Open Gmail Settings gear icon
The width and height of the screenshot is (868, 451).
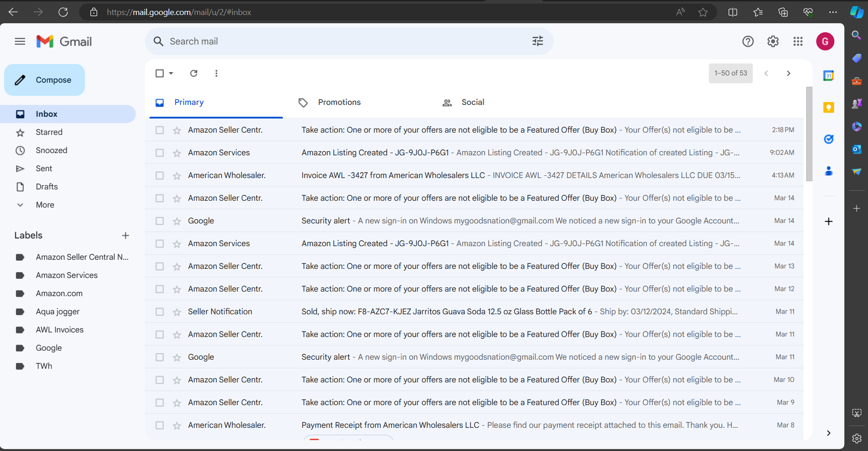[x=773, y=41]
